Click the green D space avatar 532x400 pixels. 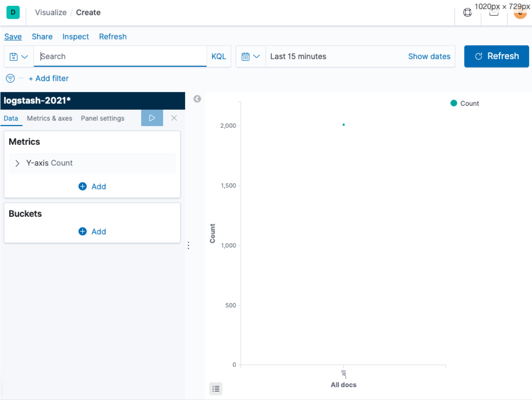pyautogui.click(x=13, y=12)
